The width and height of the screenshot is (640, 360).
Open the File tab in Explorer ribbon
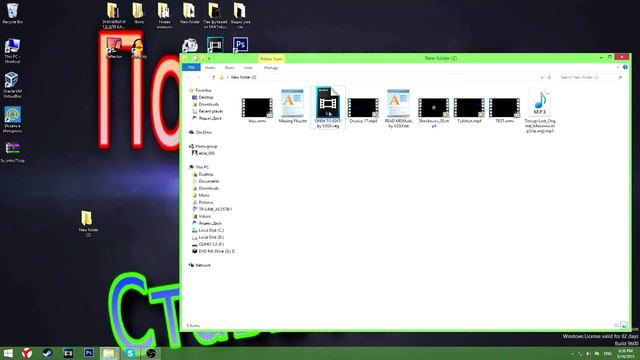point(191,67)
